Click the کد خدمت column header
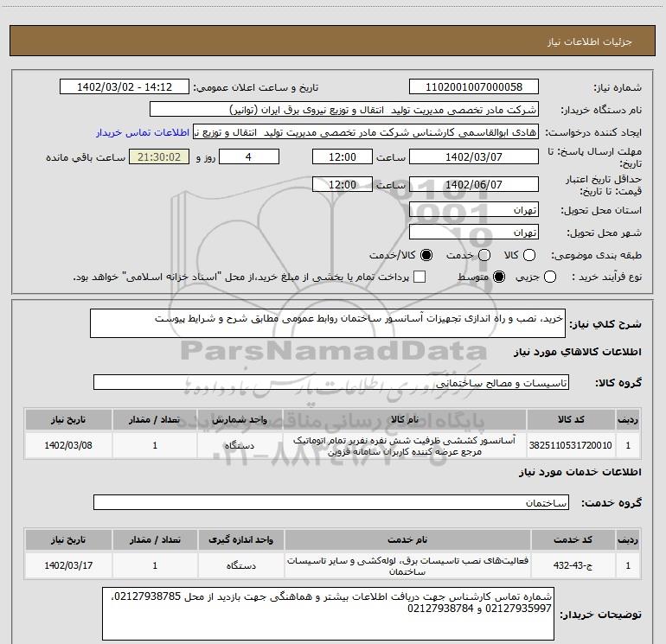666x644 pixels. click(x=573, y=539)
